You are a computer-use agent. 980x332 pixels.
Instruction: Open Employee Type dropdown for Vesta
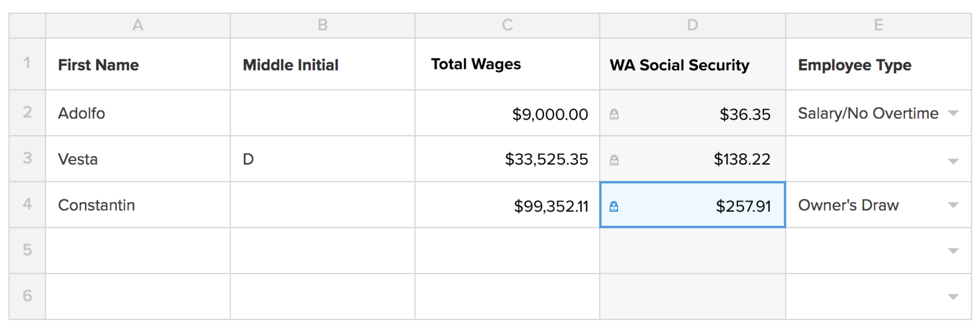pyautogui.click(x=953, y=161)
